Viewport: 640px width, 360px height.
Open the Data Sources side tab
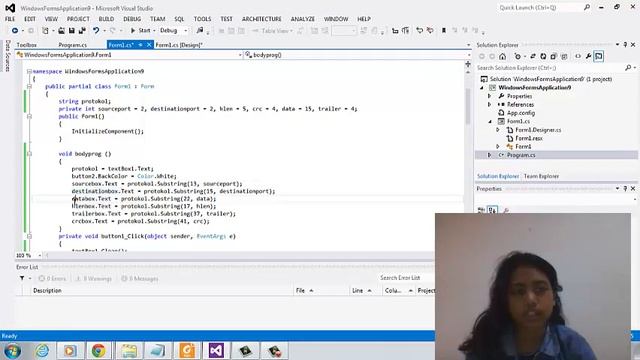[x=7, y=56]
